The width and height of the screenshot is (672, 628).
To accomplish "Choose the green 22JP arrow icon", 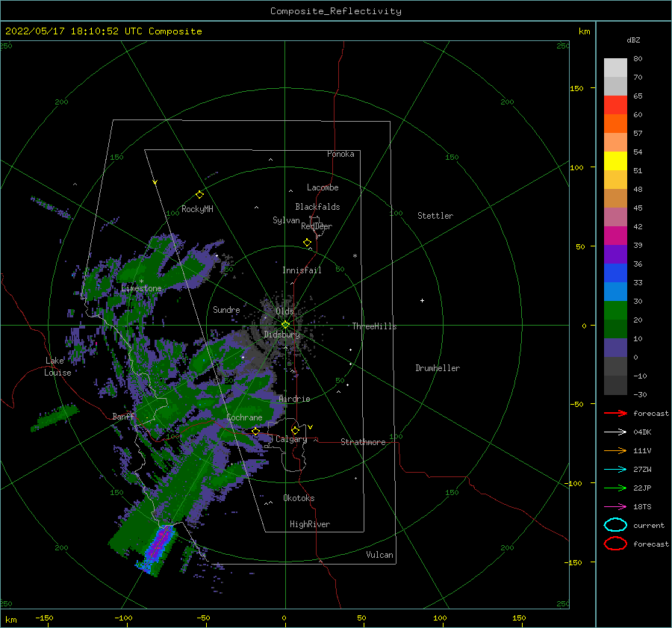I will (x=615, y=488).
